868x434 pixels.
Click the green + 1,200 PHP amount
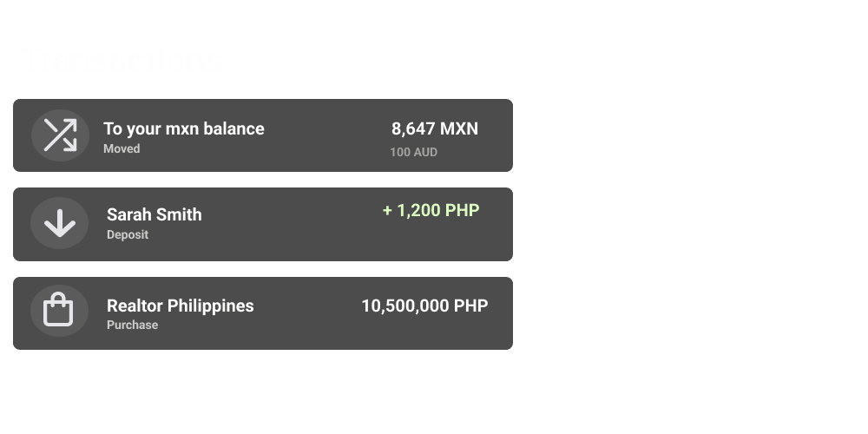pos(431,210)
